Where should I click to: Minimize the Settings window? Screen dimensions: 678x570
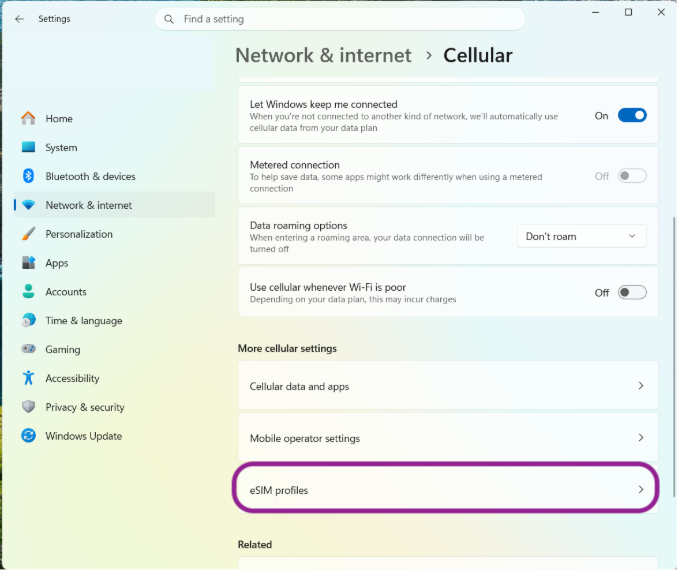pyautogui.click(x=595, y=13)
